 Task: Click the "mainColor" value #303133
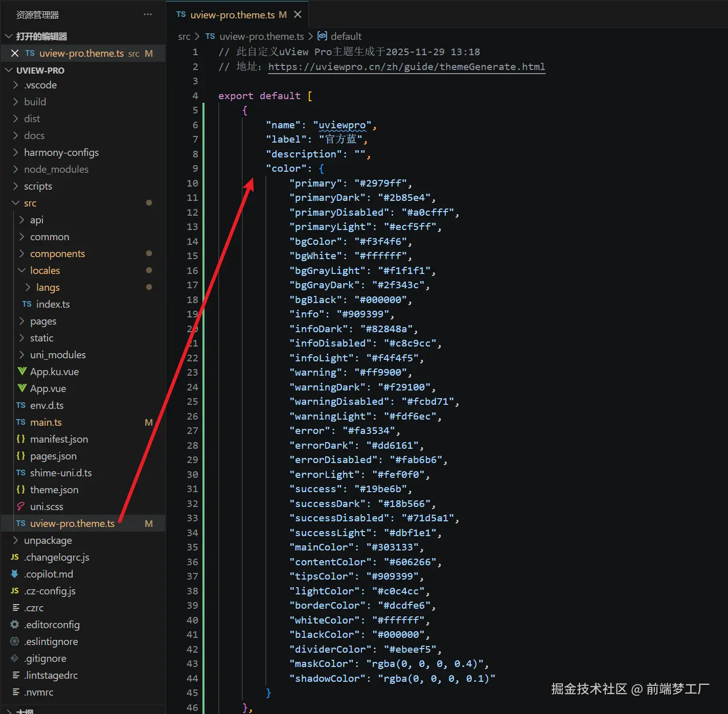393,547
